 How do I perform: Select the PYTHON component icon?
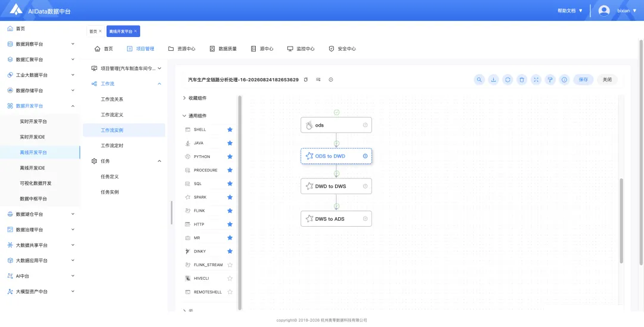(187, 156)
